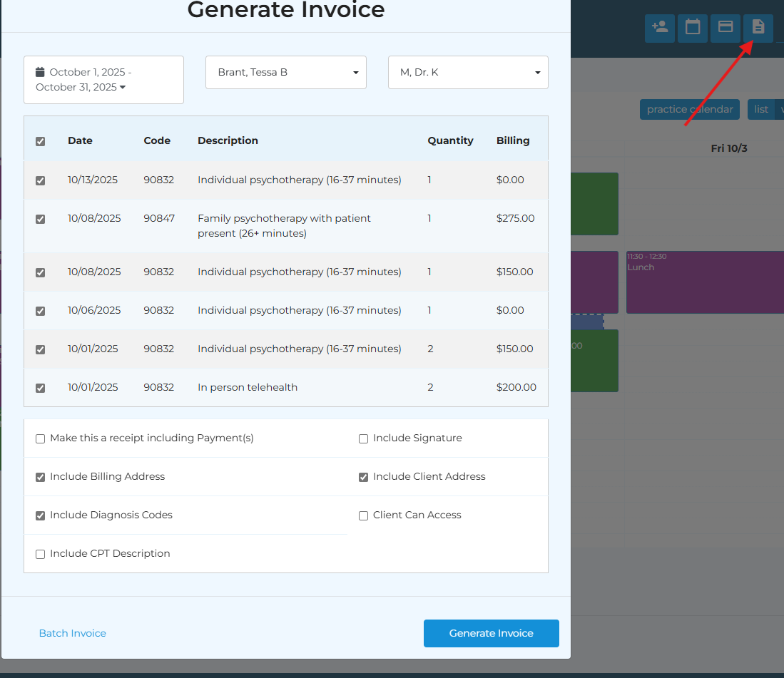This screenshot has height=678, width=784.
Task: Click the Quantity column header
Action: [451, 140]
